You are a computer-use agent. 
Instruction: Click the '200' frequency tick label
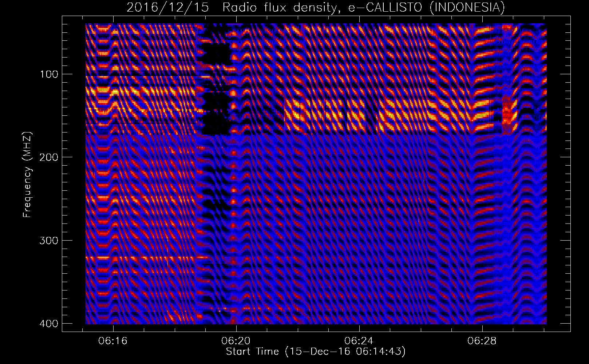48,157
